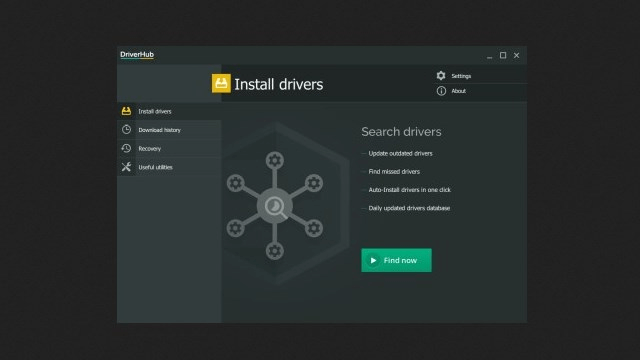Viewport: 640px width, 360px height.
Task: Close the DriverHub window
Action: 516,55
